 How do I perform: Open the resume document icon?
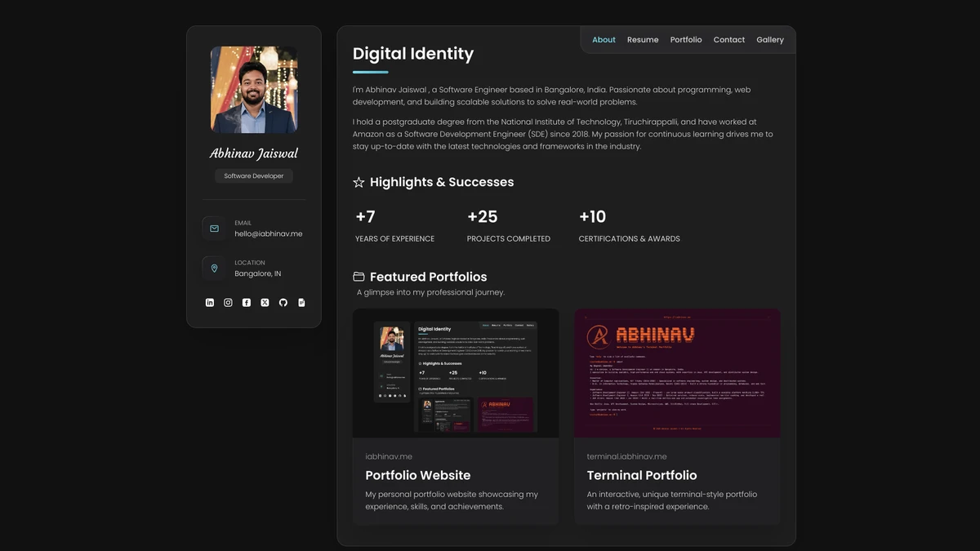tap(301, 302)
